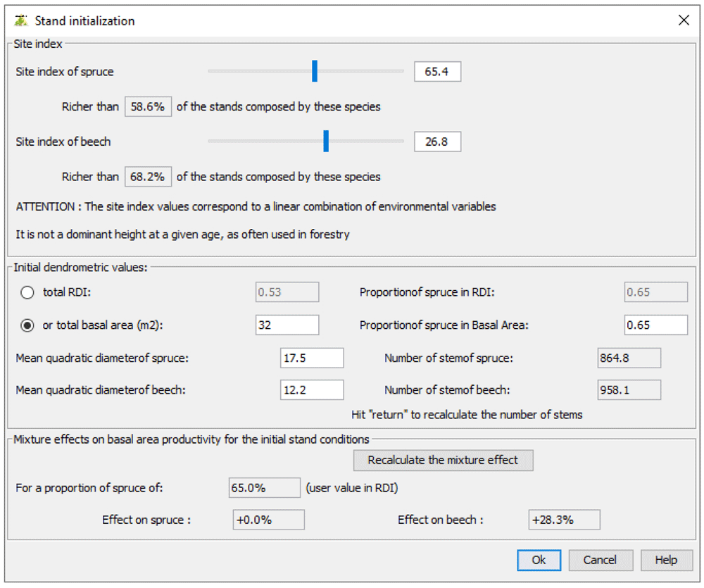The height and width of the screenshot is (588, 704).
Task: Click the proportion of spruce in Basal Area field
Action: (656, 325)
